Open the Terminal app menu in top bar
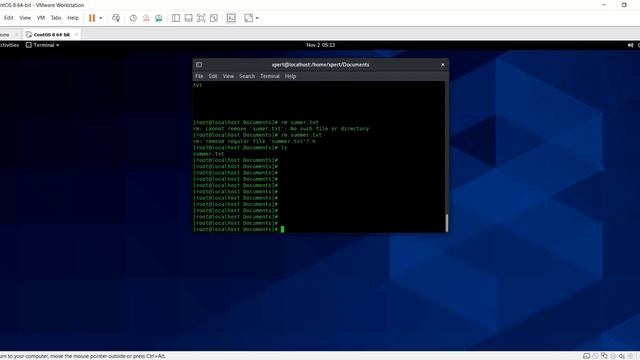Viewport: 640px width, 360px height. [x=43, y=45]
